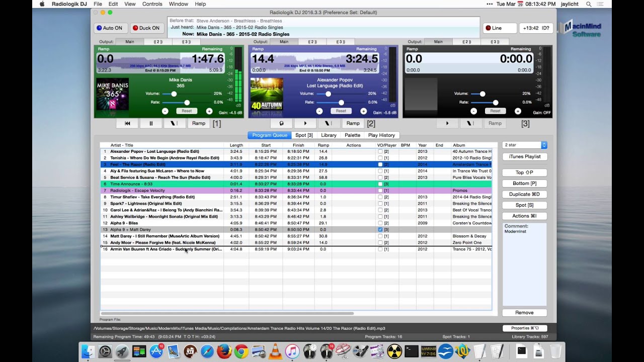Open the App Store from the Dock
Screen dimensions: 644x362
156,351
